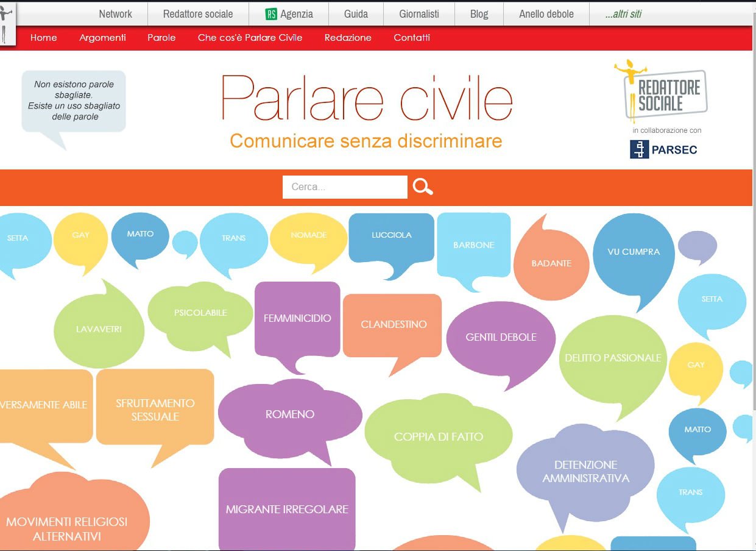The height and width of the screenshot is (551, 756).
Task: Open the DELITTO PASSIONALE word bubble
Action: click(613, 363)
